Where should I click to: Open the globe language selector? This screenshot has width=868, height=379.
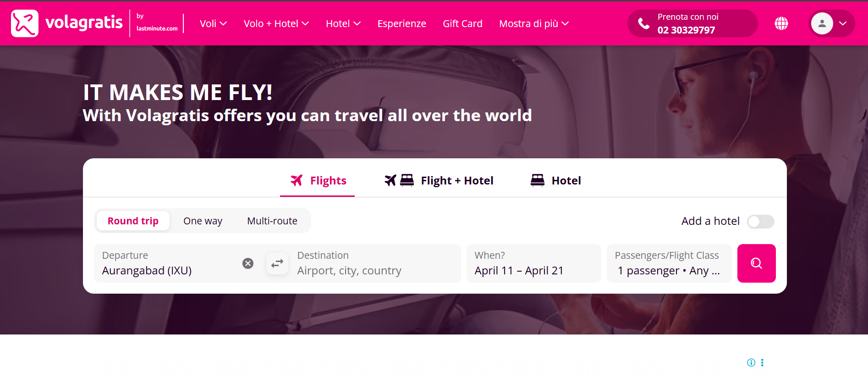[x=781, y=23]
